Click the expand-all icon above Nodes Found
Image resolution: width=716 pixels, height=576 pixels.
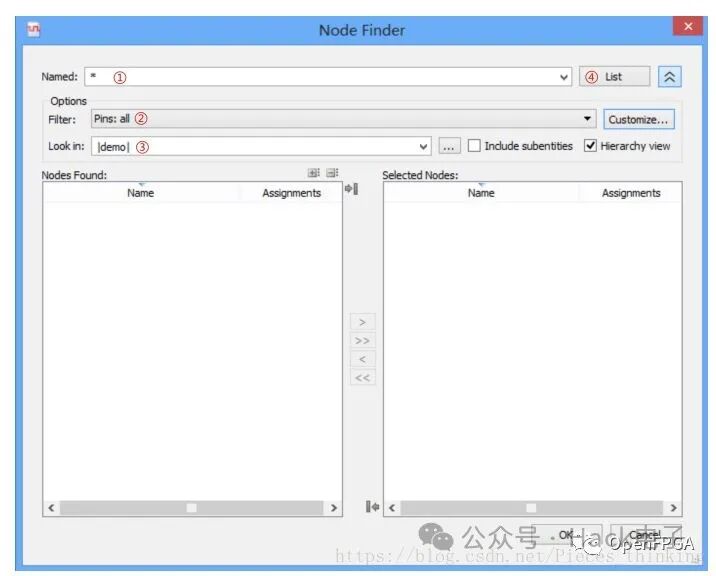[x=314, y=174]
